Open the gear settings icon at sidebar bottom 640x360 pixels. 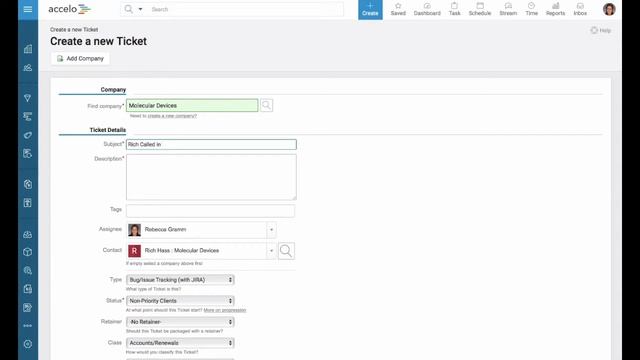28,344
